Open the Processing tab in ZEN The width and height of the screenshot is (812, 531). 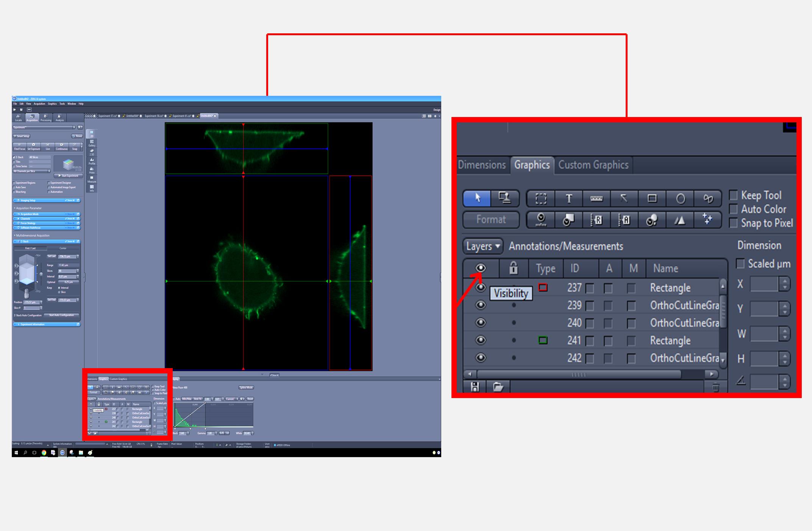tap(46, 118)
